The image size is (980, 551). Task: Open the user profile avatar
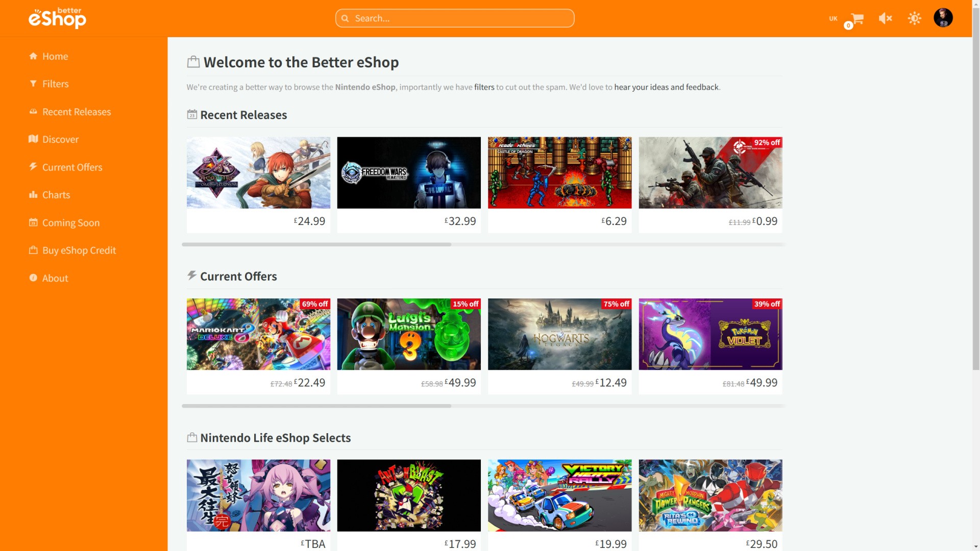(943, 18)
